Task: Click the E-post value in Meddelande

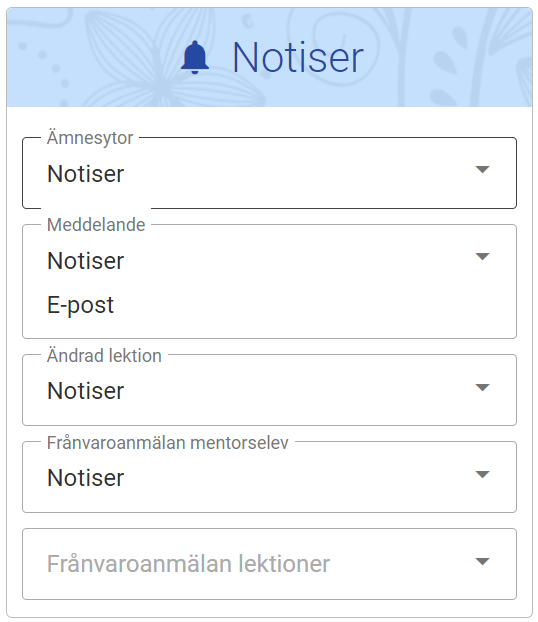Action: (81, 305)
